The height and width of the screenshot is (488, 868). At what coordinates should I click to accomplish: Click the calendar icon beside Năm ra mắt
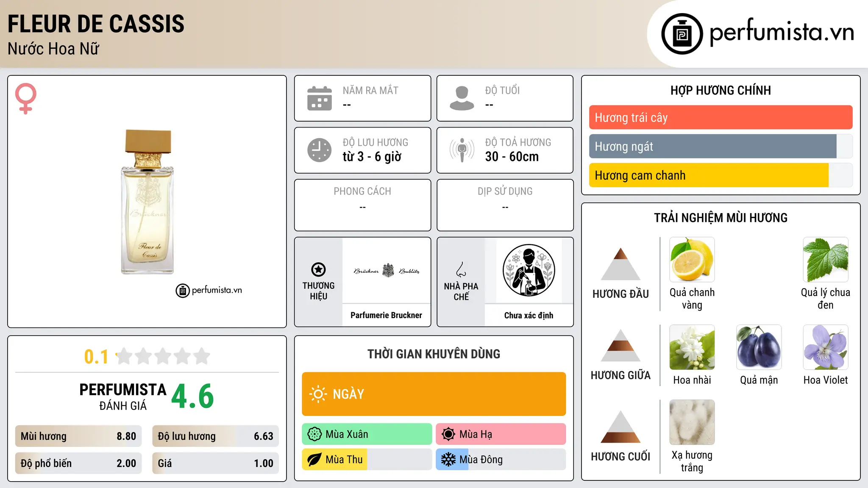[x=320, y=98]
